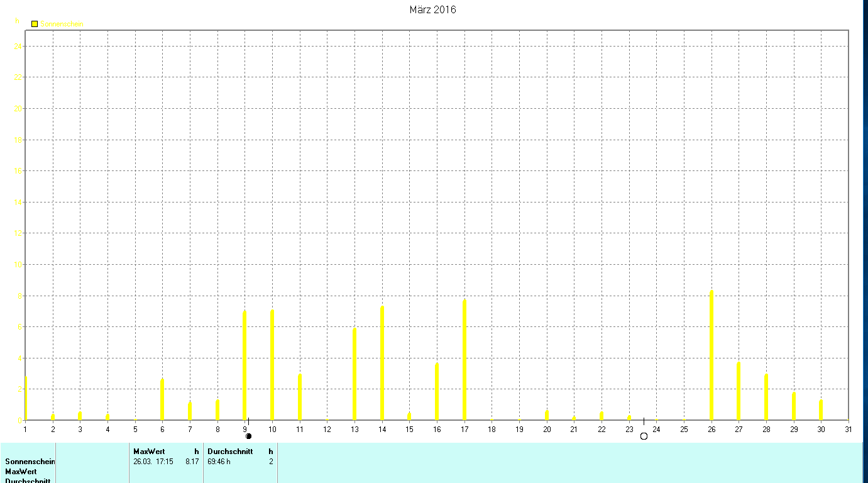Select the new moon symbol below day 9
868x483 pixels.
click(248, 436)
